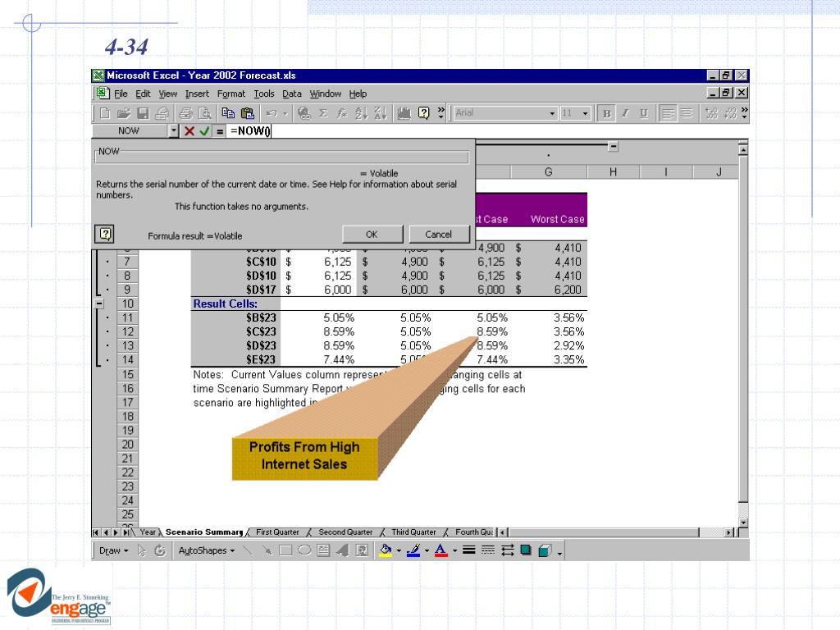Switch to the First Quarter sheet tab
The height and width of the screenshot is (630, 840).
(x=277, y=532)
